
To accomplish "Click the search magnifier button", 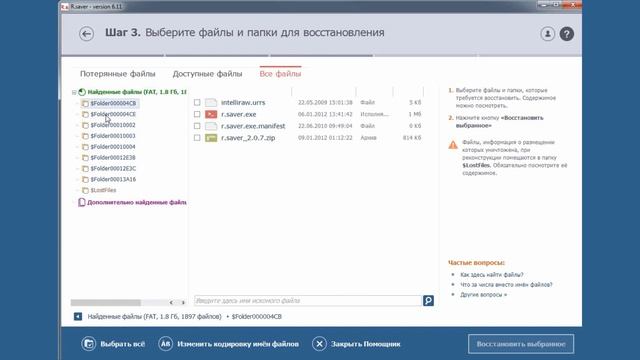I will (428, 301).
